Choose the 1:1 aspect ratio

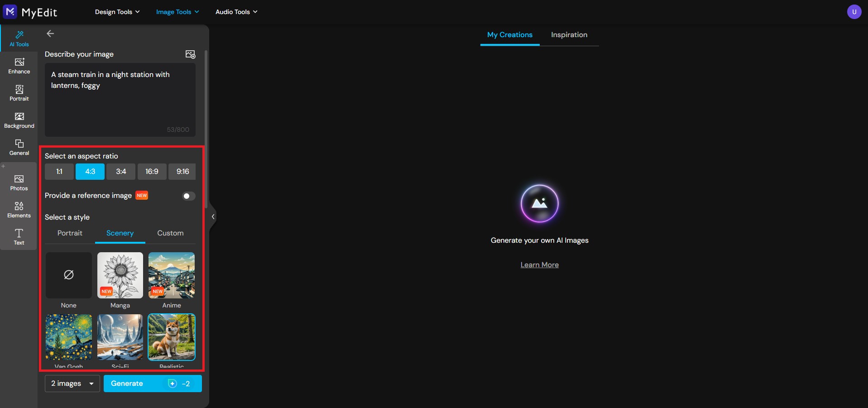coord(59,172)
